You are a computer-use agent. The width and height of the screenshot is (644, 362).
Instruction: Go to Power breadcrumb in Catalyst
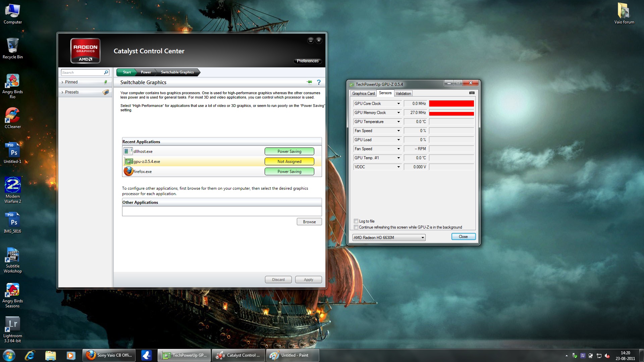coord(146,72)
